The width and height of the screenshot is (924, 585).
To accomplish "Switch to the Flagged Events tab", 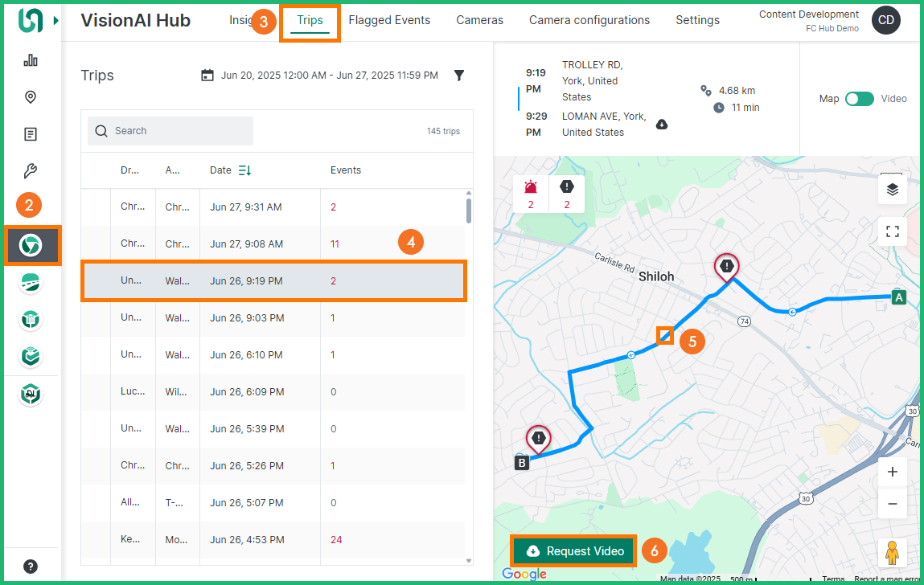I will (389, 20).
